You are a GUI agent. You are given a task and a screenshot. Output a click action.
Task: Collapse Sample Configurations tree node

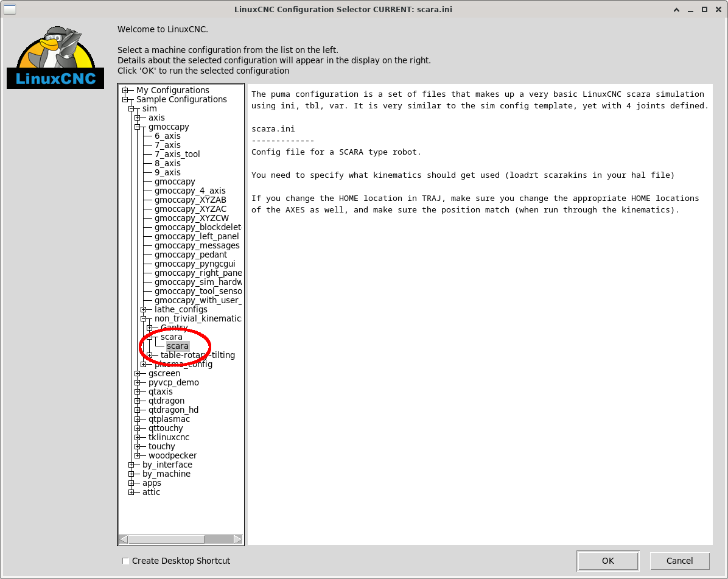(125, 100)
